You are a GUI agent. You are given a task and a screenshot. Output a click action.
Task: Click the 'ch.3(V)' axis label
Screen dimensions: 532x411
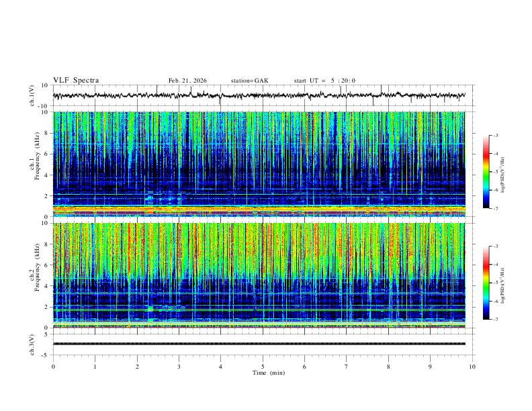click(32, 345)
